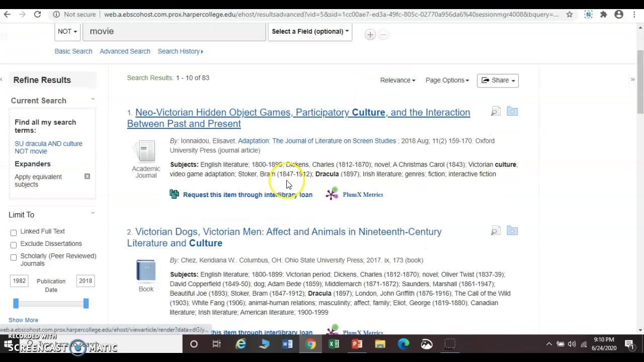Click the Refine Results heading
The image size is (644, 362).
(x=42, y=80)
